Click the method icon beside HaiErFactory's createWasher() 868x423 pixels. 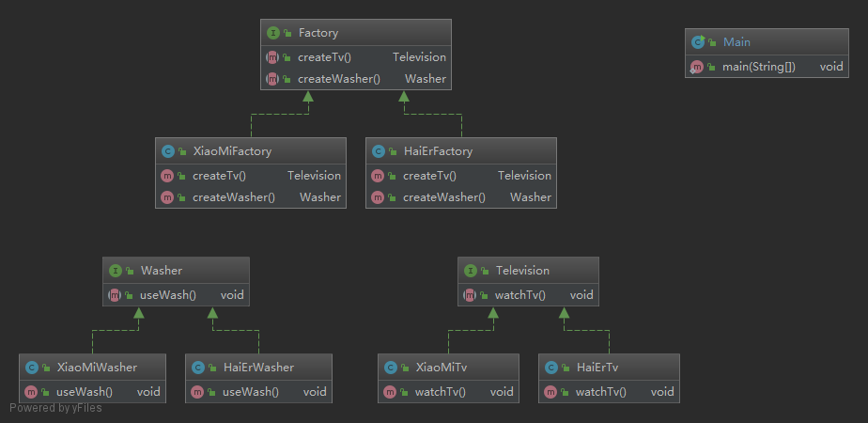coord(378,197)
